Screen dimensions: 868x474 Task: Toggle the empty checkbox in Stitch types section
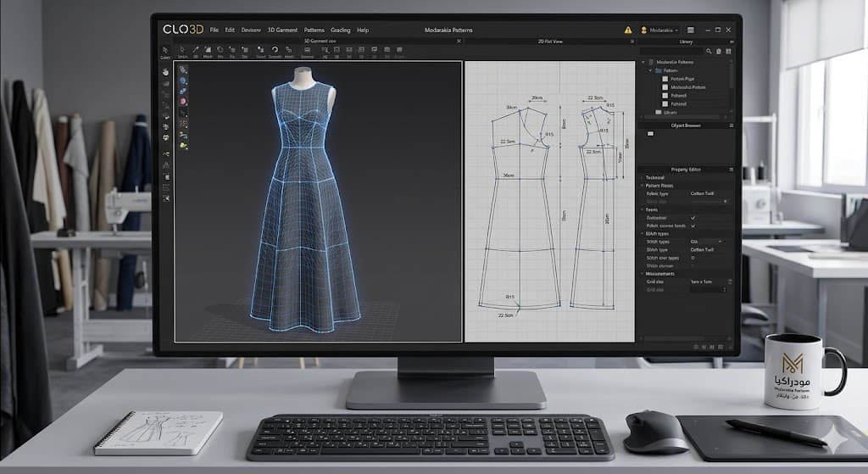coord(693,258)
